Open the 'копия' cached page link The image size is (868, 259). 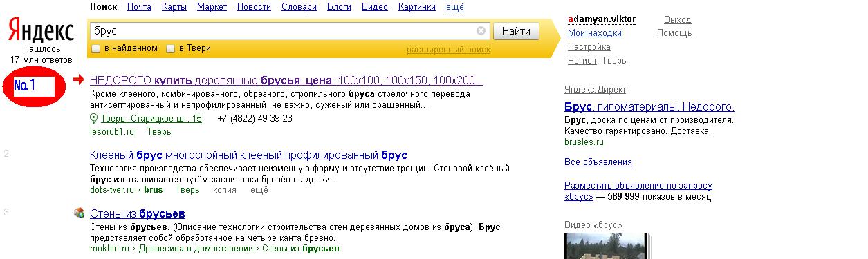point(225,189)
